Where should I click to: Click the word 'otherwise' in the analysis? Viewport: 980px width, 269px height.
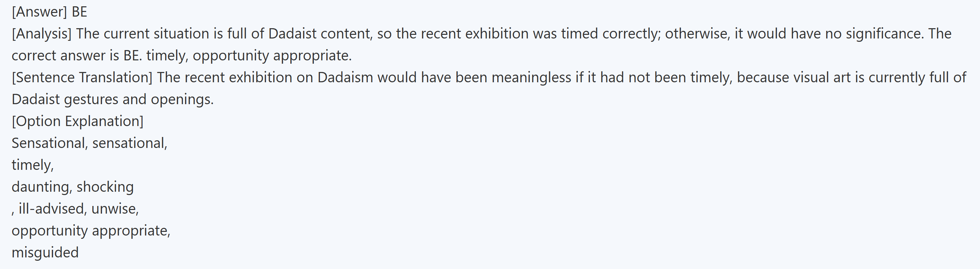pos(697,34)
